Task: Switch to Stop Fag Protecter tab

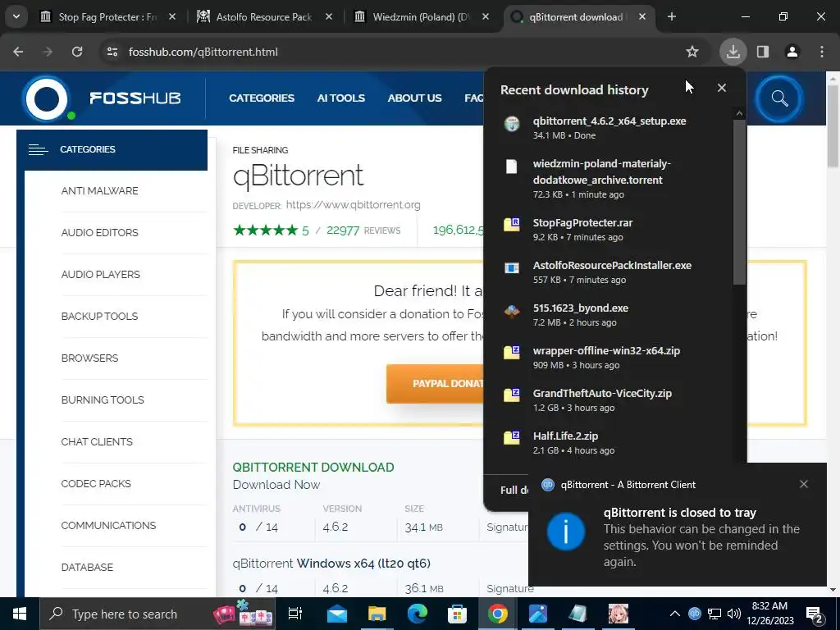Action: click(x=107, y=16)
